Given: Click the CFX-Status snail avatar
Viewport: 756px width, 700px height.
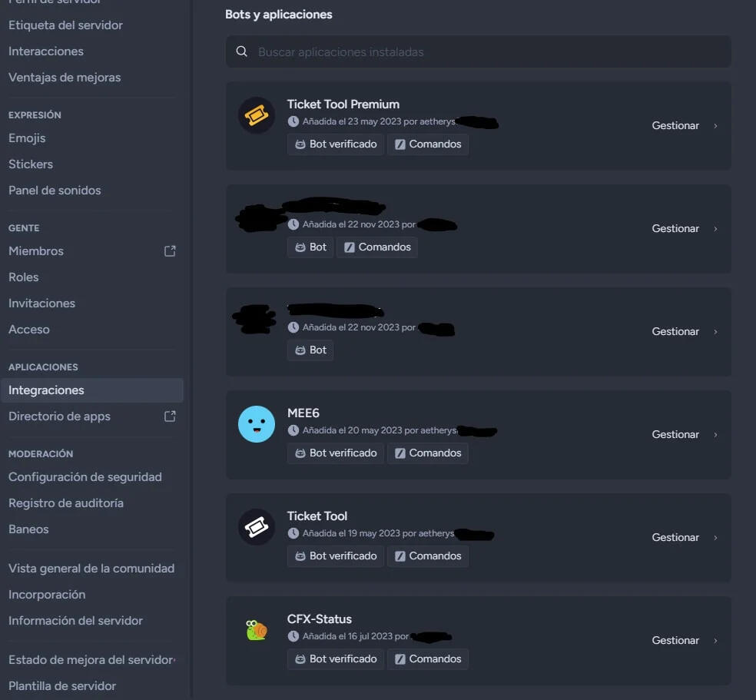Looking at the screenshot, I should click(x=257, y=630).
